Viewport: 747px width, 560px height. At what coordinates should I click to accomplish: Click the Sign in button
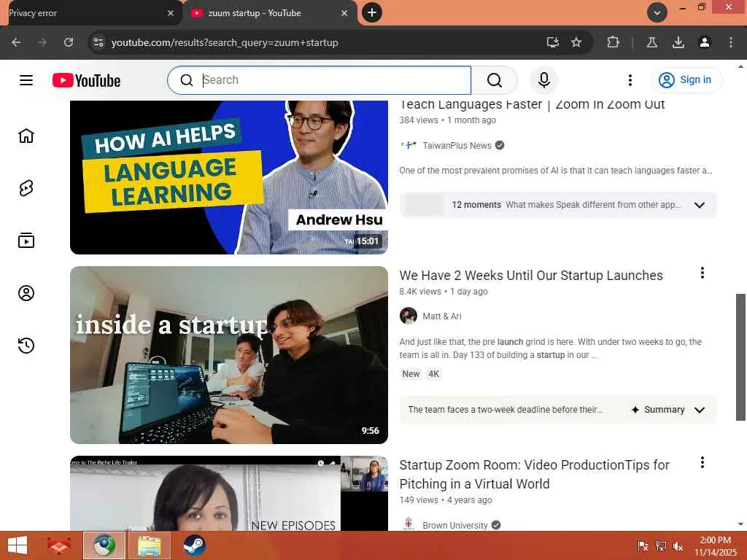point(686,80)
